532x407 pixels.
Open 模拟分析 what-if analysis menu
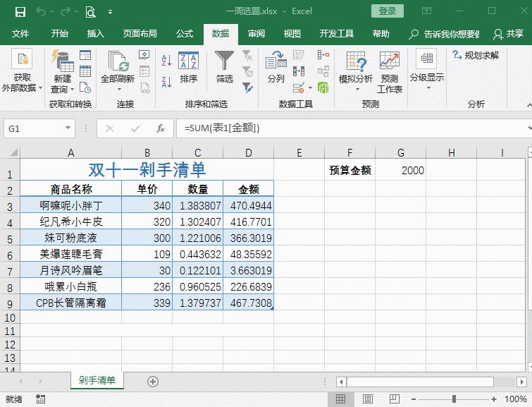coord(356,71)
